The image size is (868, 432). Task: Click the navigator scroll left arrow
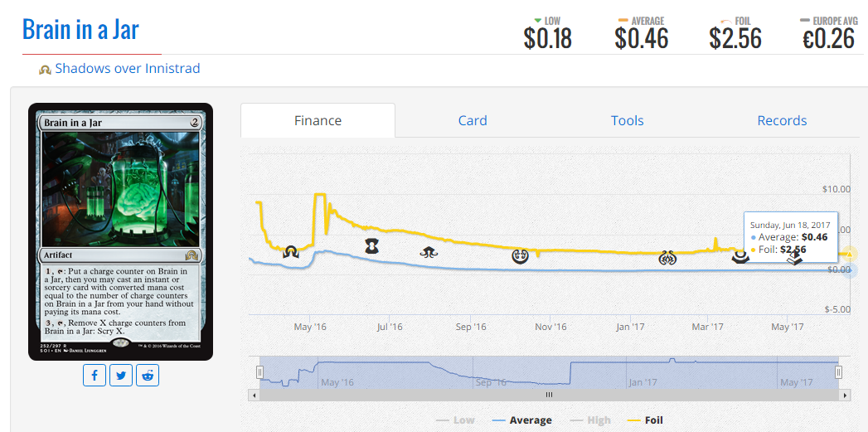[x=255, y=396]
